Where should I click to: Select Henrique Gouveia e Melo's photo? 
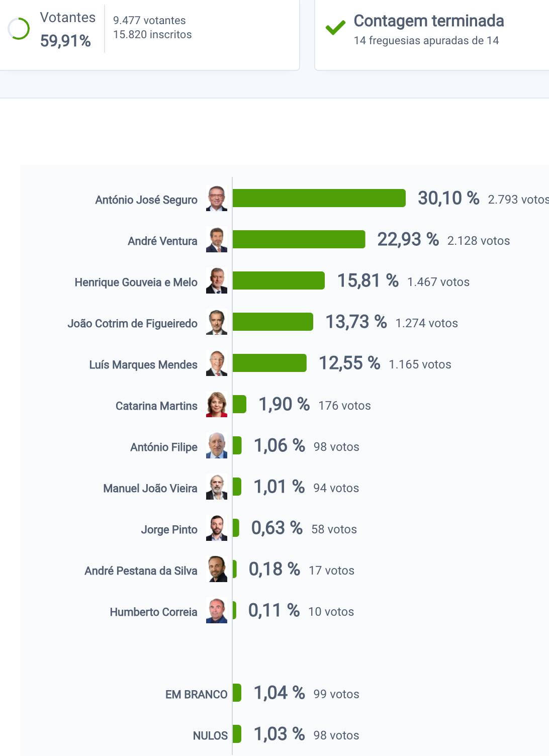tap(217, 281)
